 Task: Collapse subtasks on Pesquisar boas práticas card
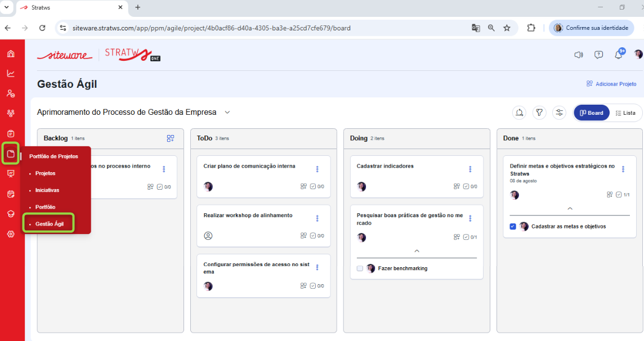(x=417, y=251)
